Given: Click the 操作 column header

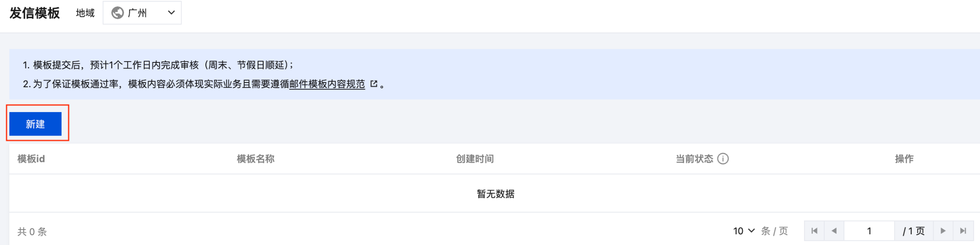Looking at the screenshot, I should [904, 159].
